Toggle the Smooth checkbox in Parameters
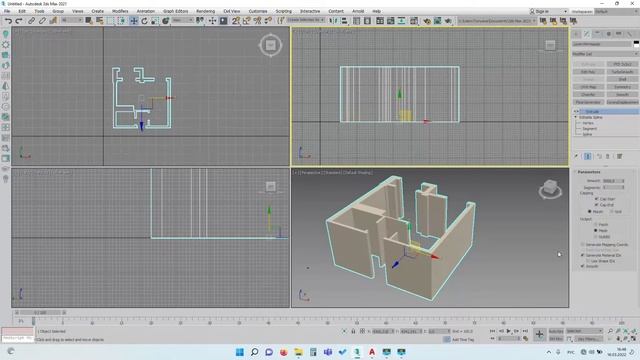This screenshot has width=640, height=360. (x=582, y=266)
